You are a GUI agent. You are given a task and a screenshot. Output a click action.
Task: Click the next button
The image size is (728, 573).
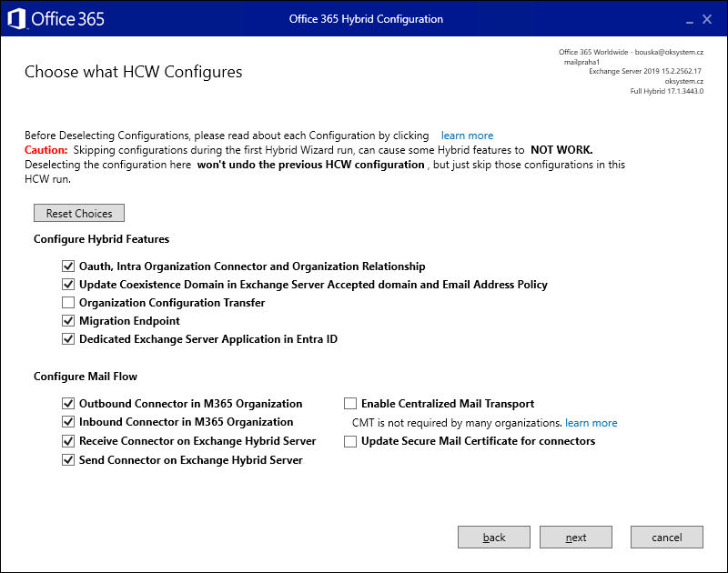575,537
